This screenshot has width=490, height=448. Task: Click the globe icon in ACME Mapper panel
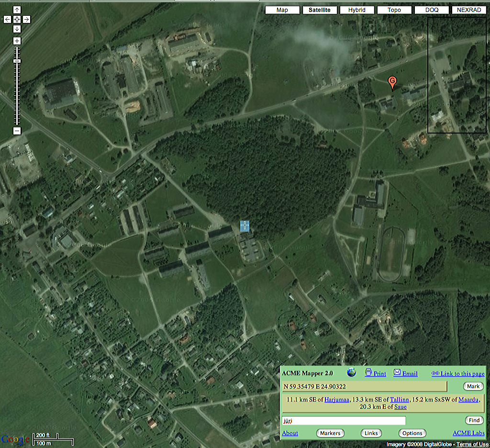[352, 372]
